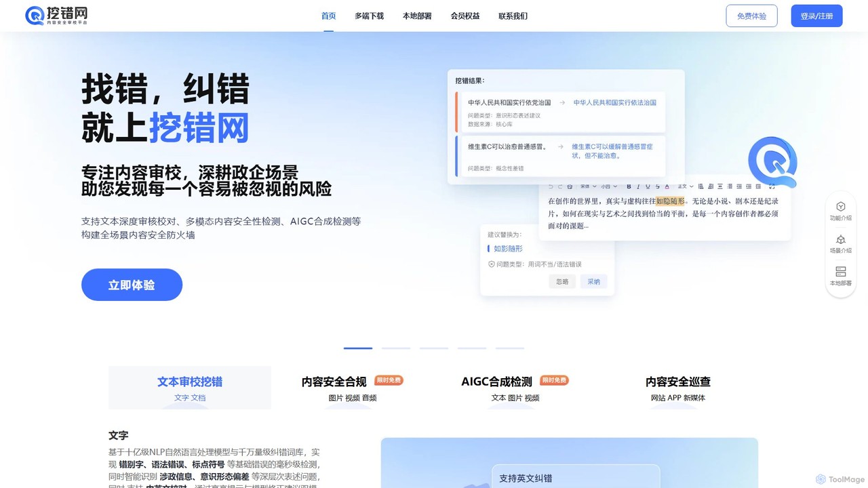Click the 免费体验 button
The width and height of the screenshot is (868, 488).
(751, 16)
